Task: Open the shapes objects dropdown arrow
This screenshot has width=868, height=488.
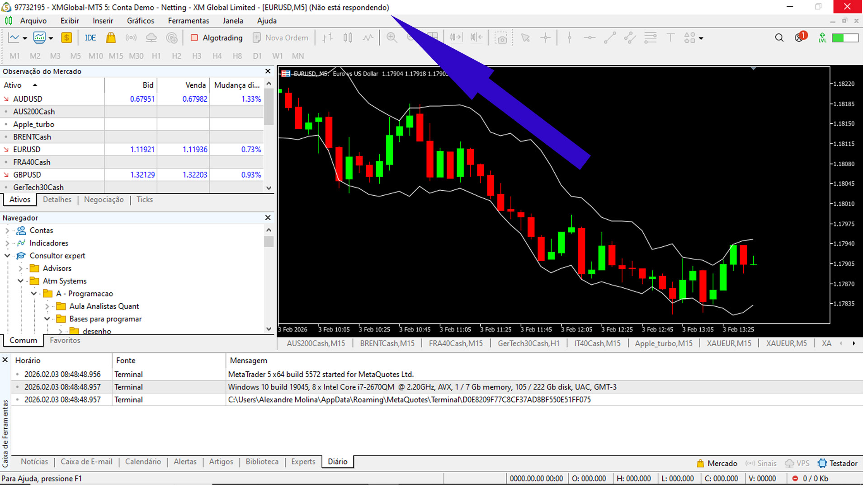Action: pyautogui.click(x=701, y=38)
